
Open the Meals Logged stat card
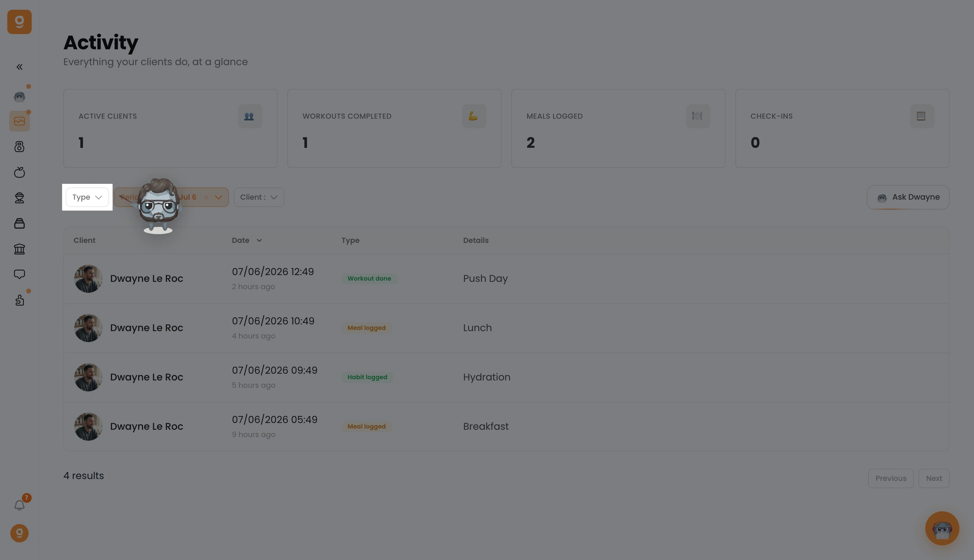click(618, 129)
